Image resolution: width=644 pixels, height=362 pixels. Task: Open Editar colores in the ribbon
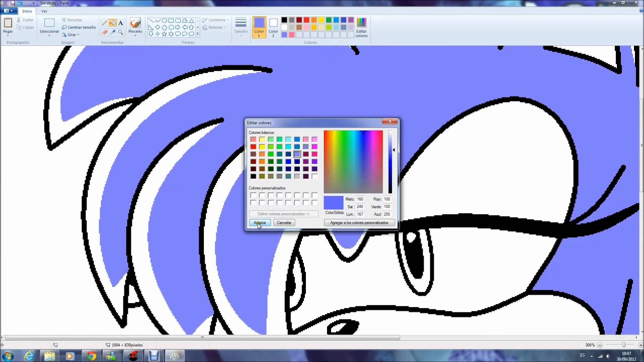pos(361,27)
